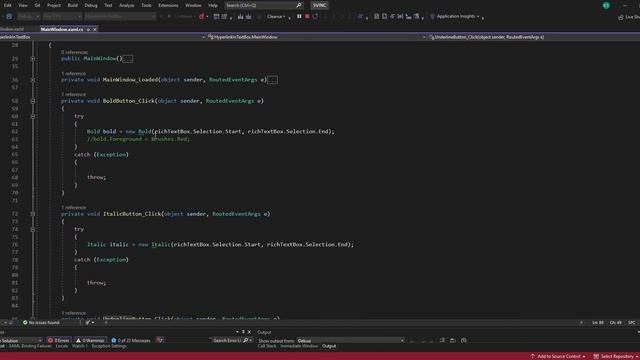Click the pin icon on Error List panel
The image size is (640, 360).
(x=243, y=332)
